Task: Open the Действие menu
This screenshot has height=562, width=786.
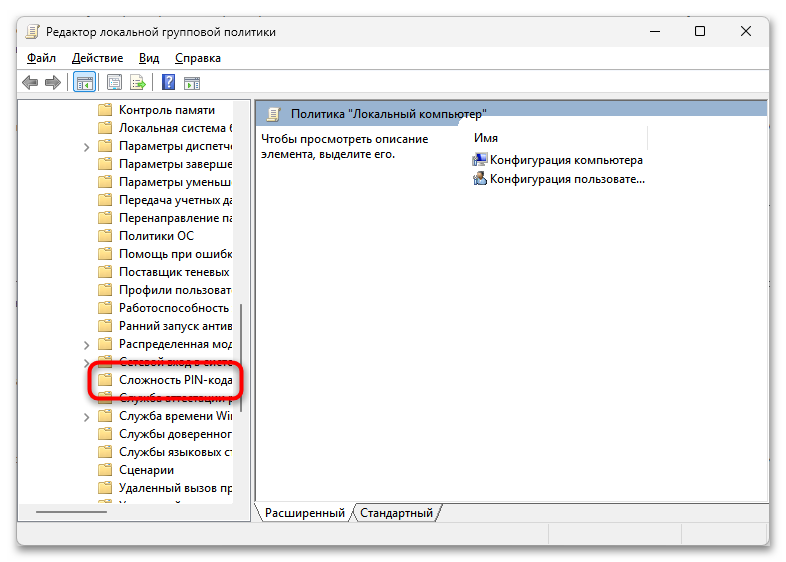Action: point(97,58)
